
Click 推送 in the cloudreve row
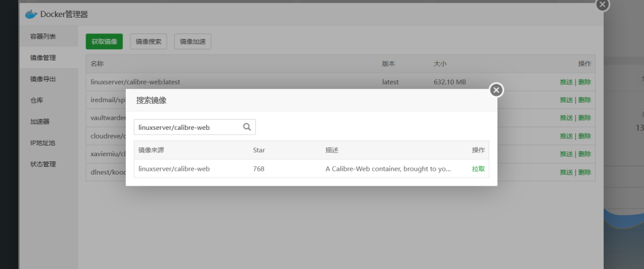[567, 135]
